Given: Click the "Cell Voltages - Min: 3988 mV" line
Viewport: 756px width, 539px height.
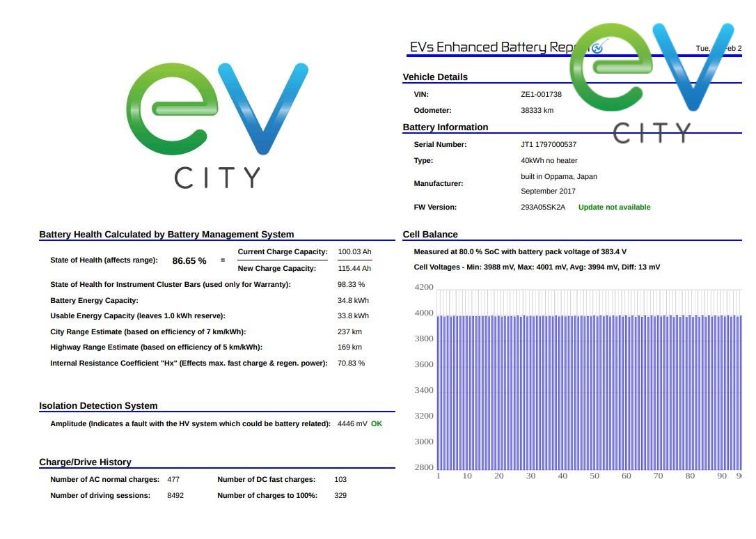Looking at the screenshot, I should 537,267.
